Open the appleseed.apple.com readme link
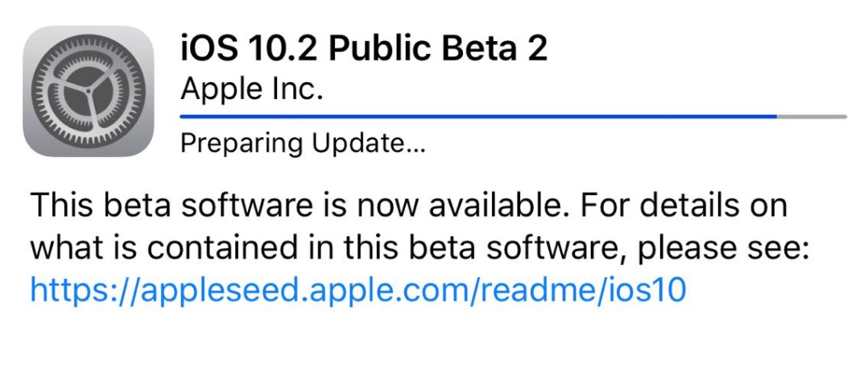 tap(358, 290)
